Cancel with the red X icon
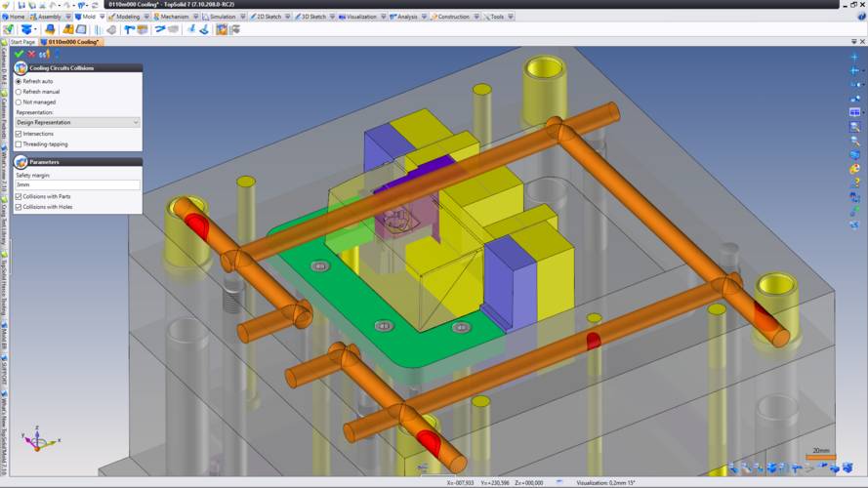The width and height of the screenshot is (868, 488). (31, 55)
